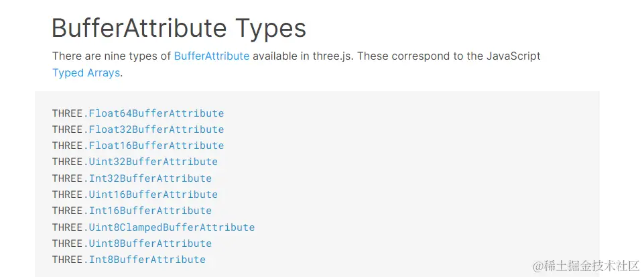Screen dimensions: 644x277
Task: Open the Uint8ClampedBufferAttribute link
Action: click(172, 227)
